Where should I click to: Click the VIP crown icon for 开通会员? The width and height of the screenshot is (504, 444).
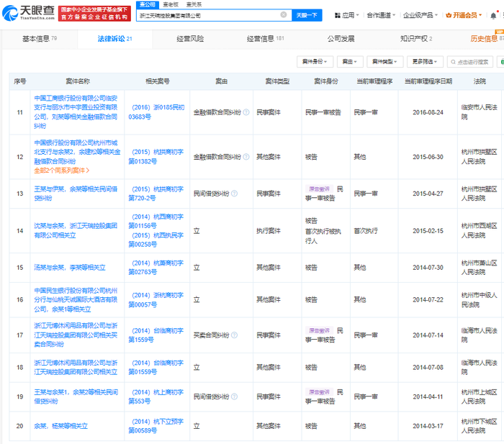tap(449, 15)
